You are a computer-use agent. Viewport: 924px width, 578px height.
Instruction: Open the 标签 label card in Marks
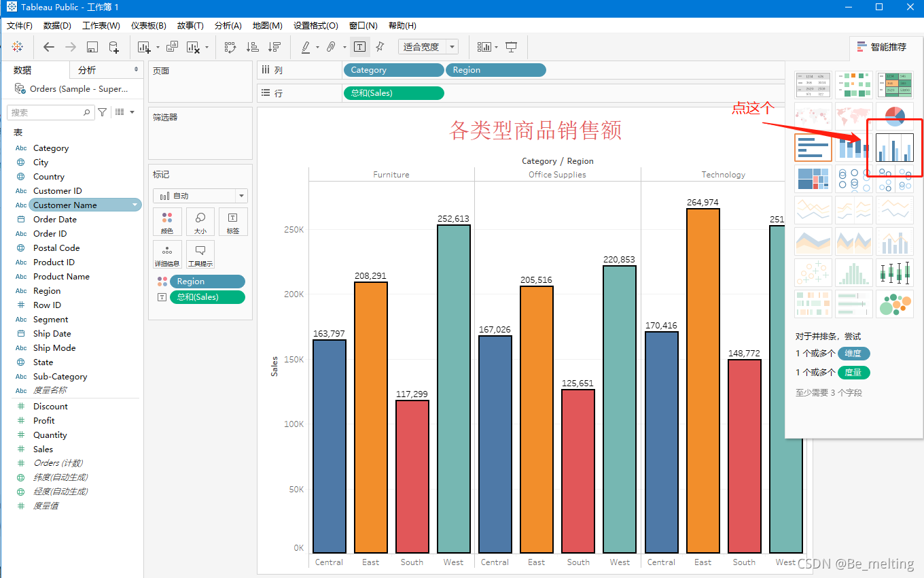point(233,222)
